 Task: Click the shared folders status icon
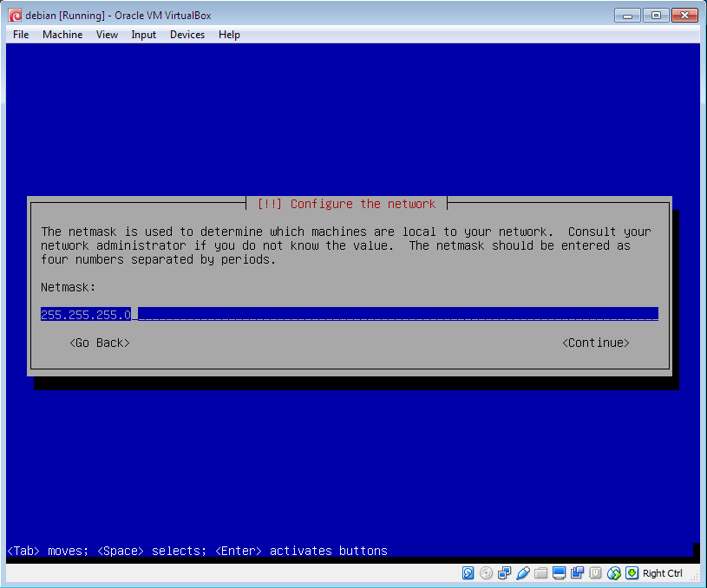point(540,573)
